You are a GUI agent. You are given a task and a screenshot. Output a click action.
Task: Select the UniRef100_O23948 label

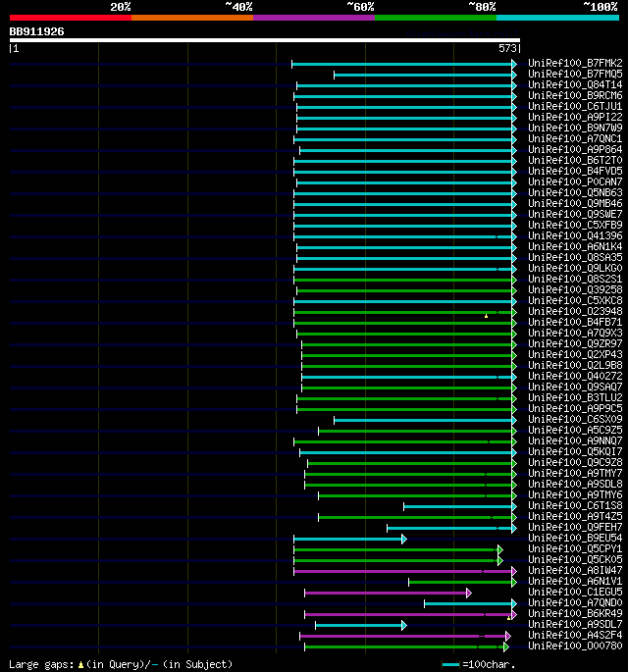(x=575, y=311)
